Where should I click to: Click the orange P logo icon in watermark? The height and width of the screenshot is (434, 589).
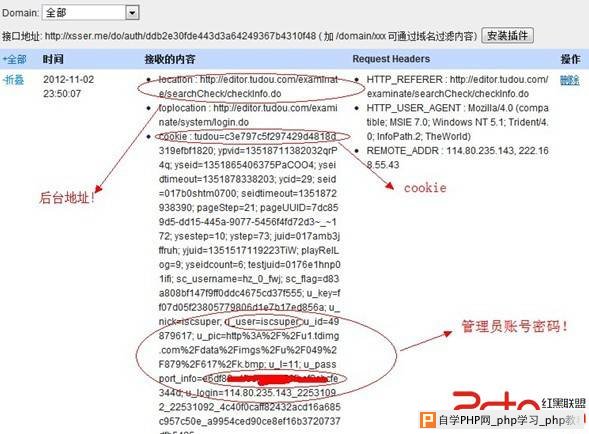(427, 420)
